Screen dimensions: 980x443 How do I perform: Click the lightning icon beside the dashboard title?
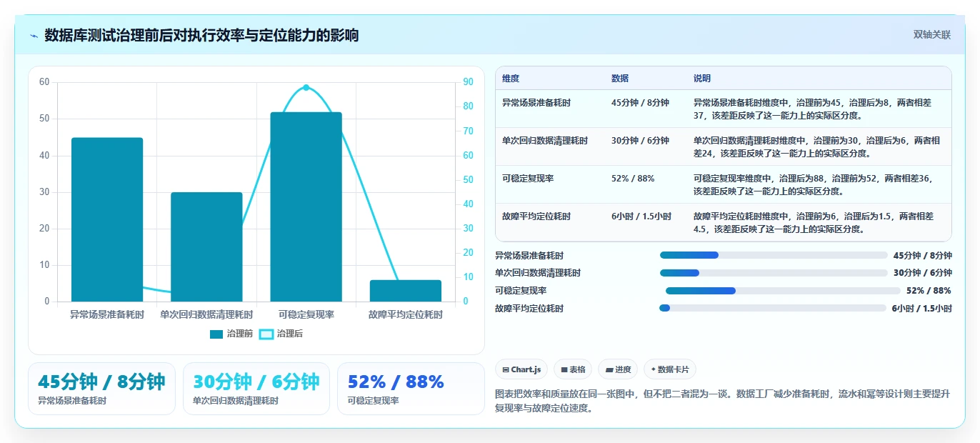point(34,35)
